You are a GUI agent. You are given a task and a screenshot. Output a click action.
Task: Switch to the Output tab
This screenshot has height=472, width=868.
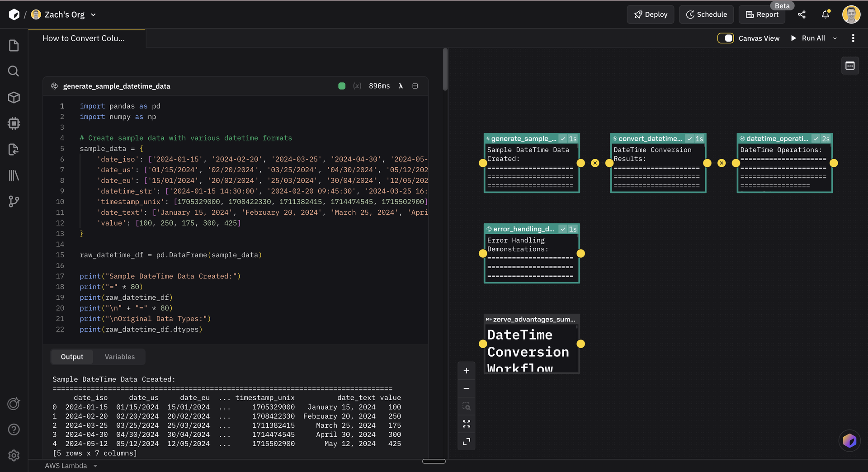tap(72, 357)
